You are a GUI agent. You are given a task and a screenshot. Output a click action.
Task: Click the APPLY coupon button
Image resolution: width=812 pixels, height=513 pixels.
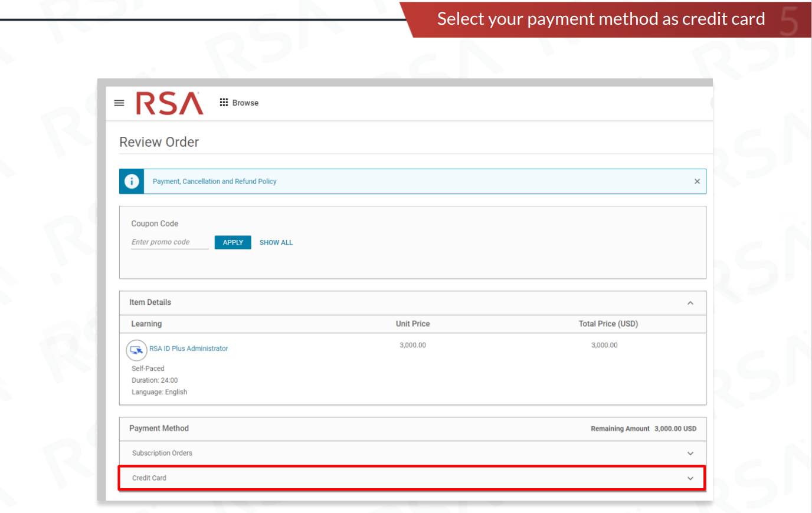coord(233,242)
